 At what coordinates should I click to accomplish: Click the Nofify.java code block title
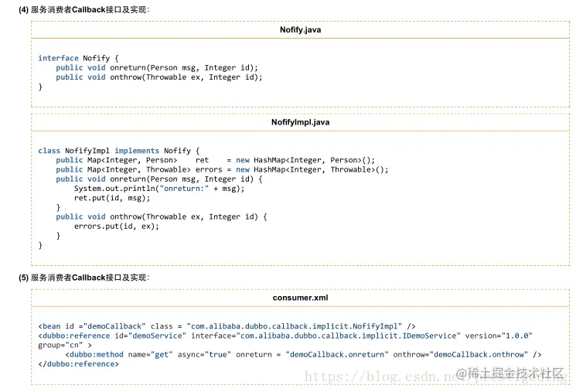pyautogui.click(x=300, y=29)
